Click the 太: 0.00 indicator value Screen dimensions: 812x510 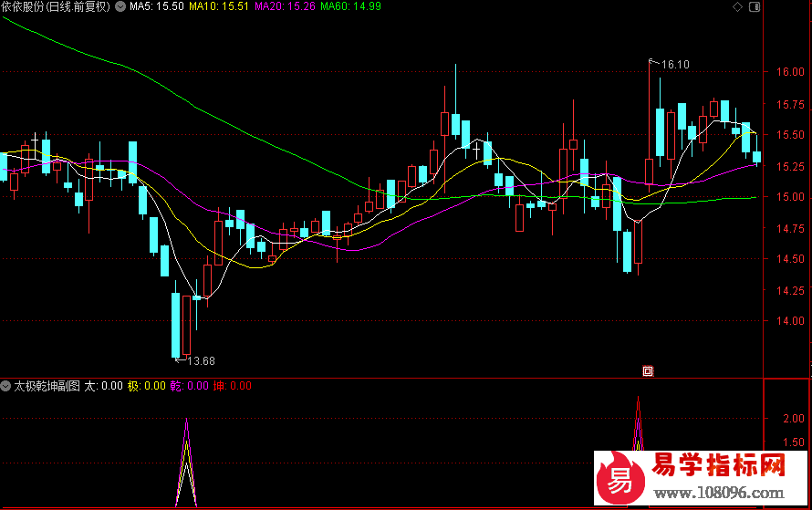(104, 386)
